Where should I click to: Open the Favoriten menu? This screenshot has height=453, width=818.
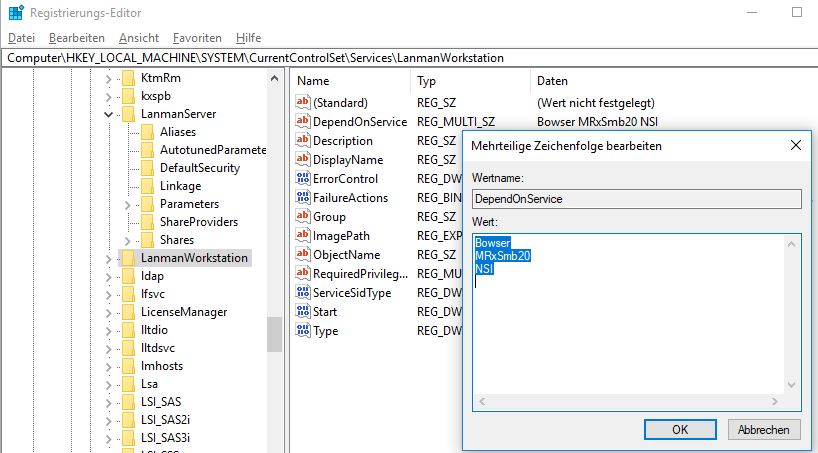(197, 37)
